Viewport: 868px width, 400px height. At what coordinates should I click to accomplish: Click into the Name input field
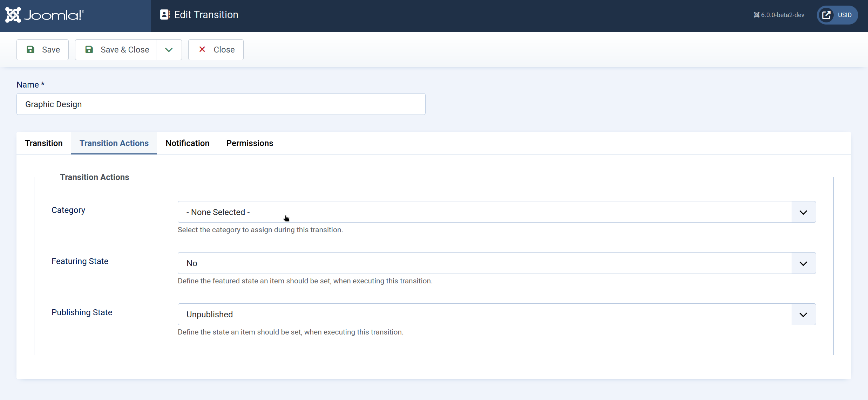[221, 104]
